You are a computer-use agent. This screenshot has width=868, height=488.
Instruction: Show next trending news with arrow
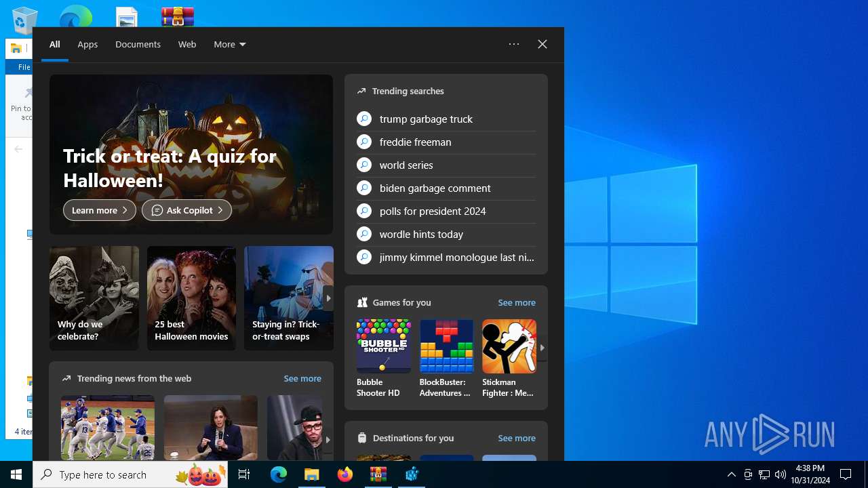click(x=328, y=439)
